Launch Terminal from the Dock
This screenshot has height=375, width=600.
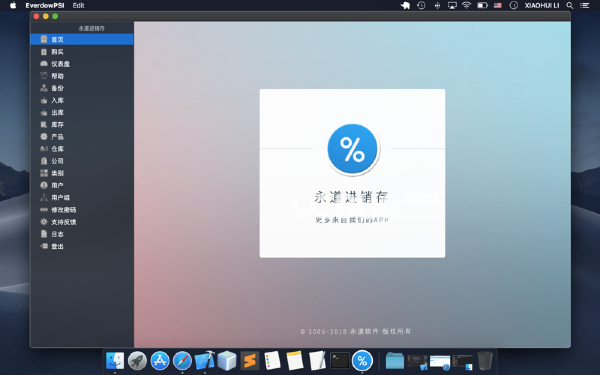pos(340,360)
